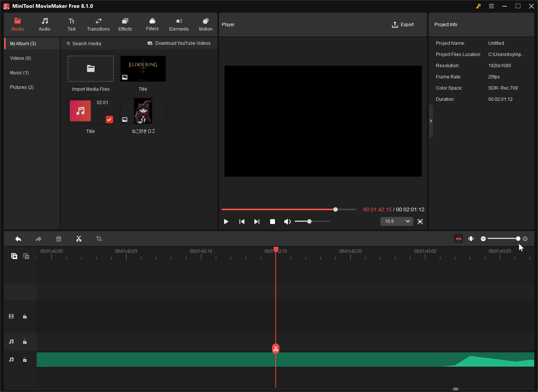
Task: Add a new track
Action: click(14, 256)
